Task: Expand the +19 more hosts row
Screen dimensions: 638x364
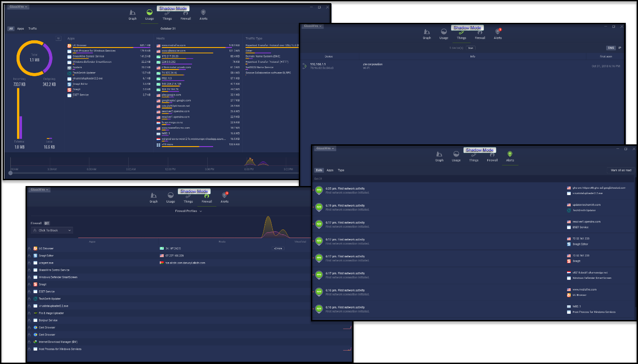Action: [198, 145]
